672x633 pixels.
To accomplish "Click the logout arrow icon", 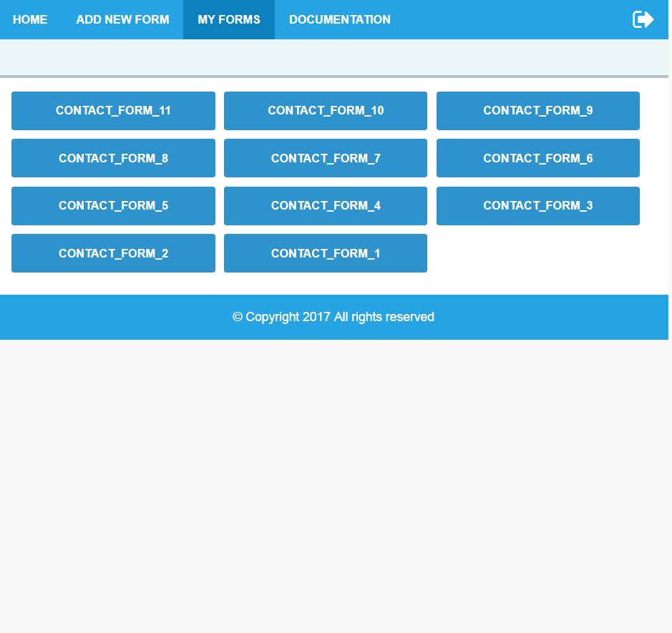I will pyautogui.click(x=643, y=19).
